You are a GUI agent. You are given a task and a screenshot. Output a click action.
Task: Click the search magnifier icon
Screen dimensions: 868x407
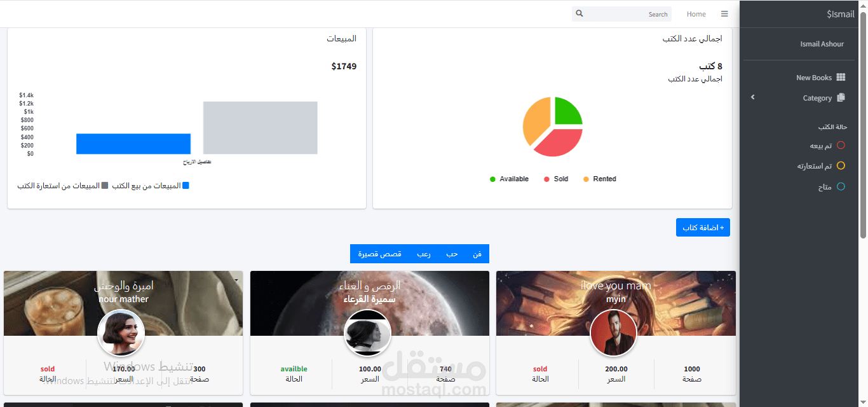click(579, 13)
